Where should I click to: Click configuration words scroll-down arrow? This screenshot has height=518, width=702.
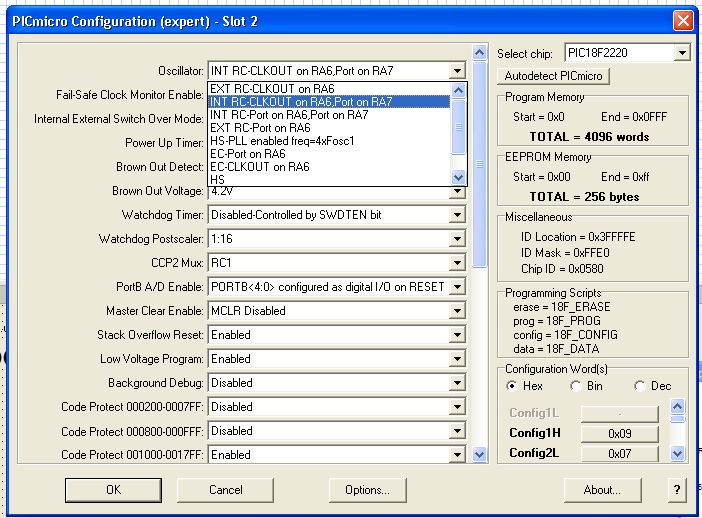tap(677, 454)
